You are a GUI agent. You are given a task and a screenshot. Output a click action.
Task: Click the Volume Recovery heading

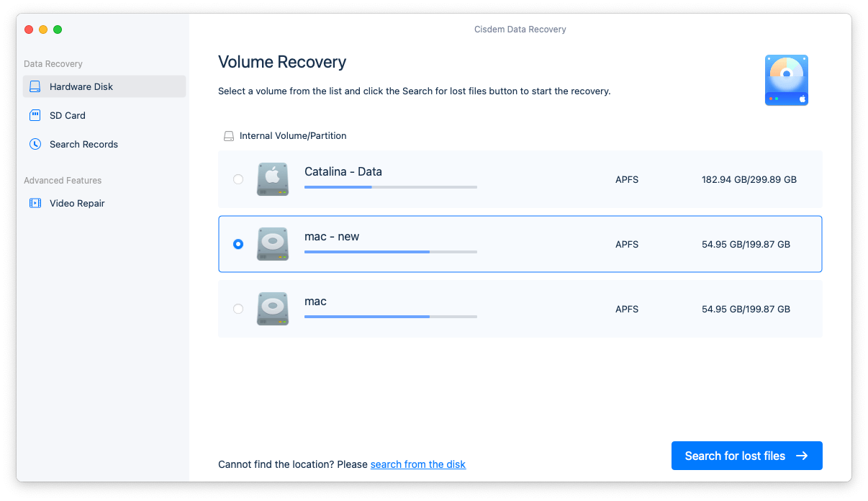(282, 62)
